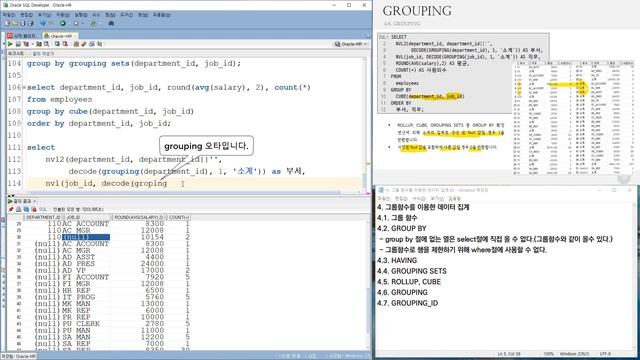Click the '4.7. GROUPING_ID' line in Notepad
Screen dimensions: 640x360
[x=408, y=303]
